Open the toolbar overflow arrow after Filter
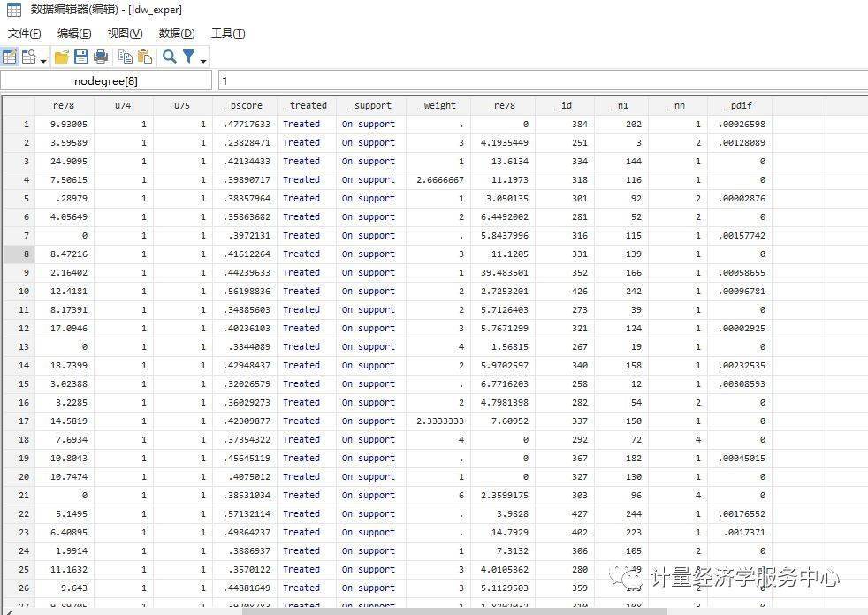868x615 pixels. coord(204,60)
